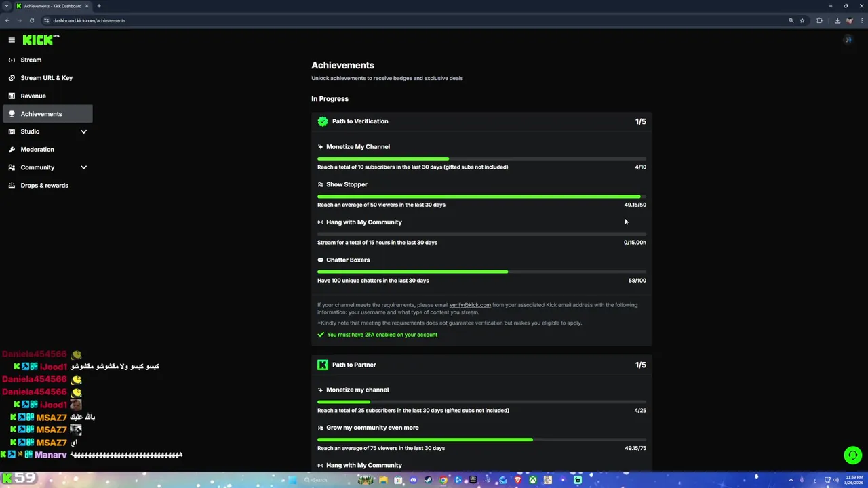Click the Drops & rewards icon

(12, 185)
